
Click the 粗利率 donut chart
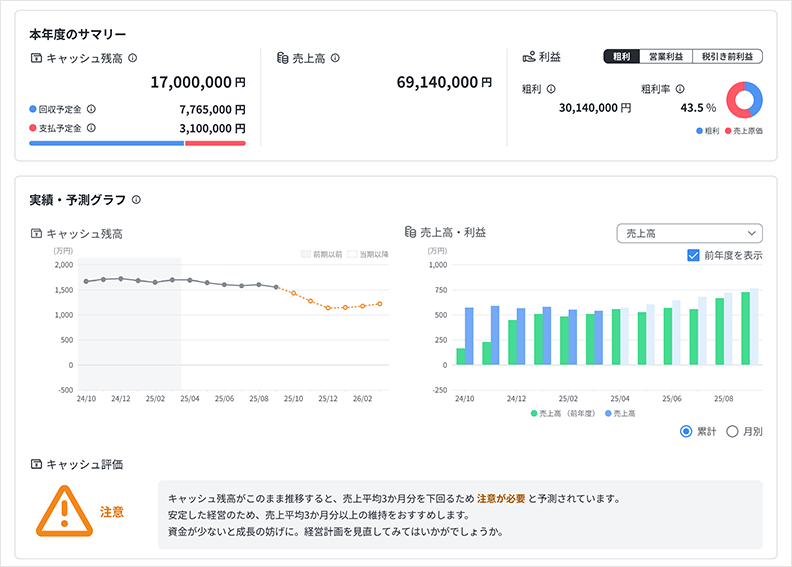coord(745,100)
